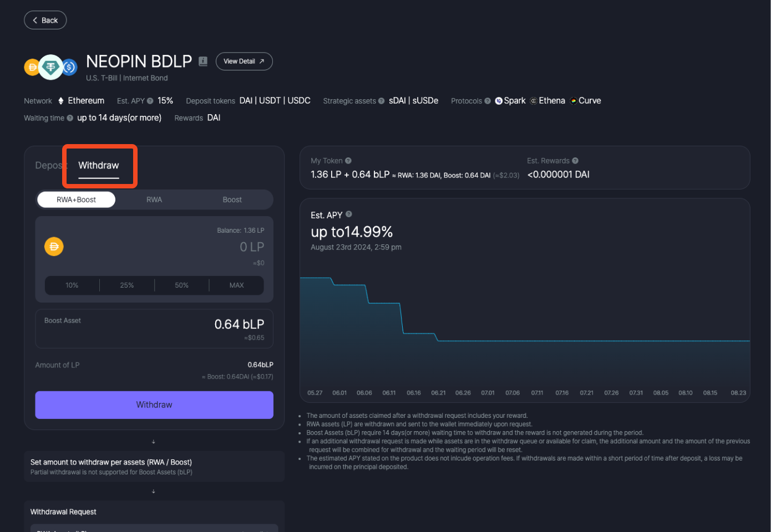Click the Est. APY help icon in header
The image size is (771, 532).
[x=150, y=101]
